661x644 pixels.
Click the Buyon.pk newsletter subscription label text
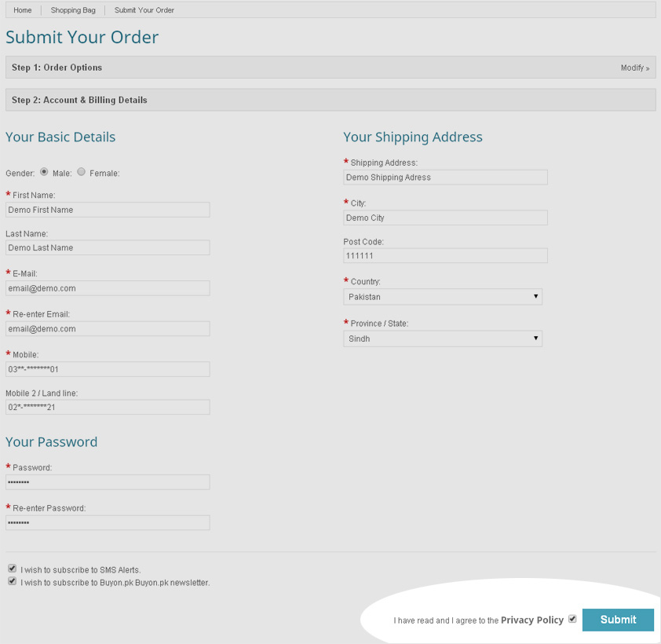pos(115,583)
